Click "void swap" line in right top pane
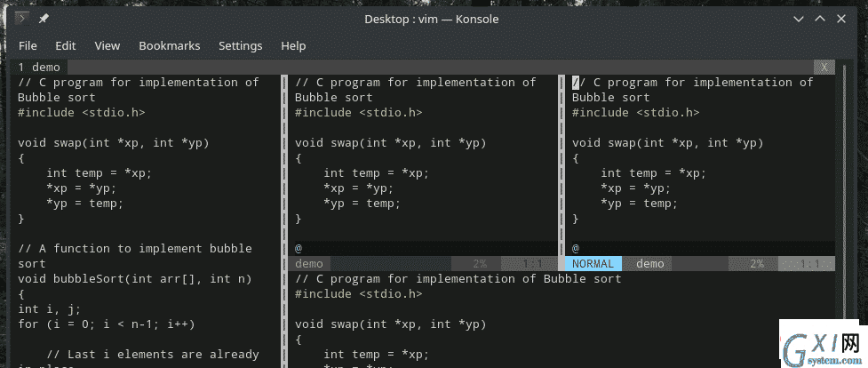The image size is (868, 368). coord(668,143)
